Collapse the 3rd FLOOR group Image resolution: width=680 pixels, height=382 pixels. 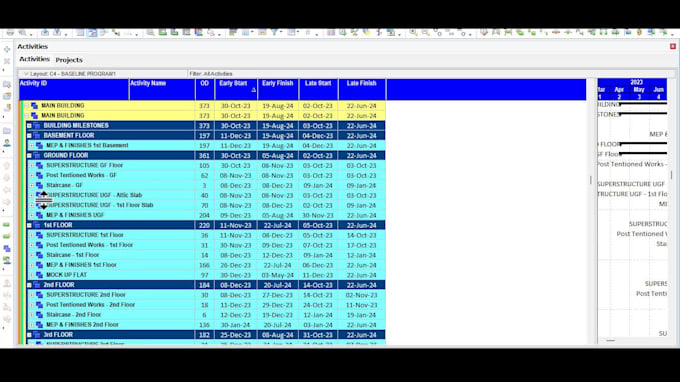point(29,335)
